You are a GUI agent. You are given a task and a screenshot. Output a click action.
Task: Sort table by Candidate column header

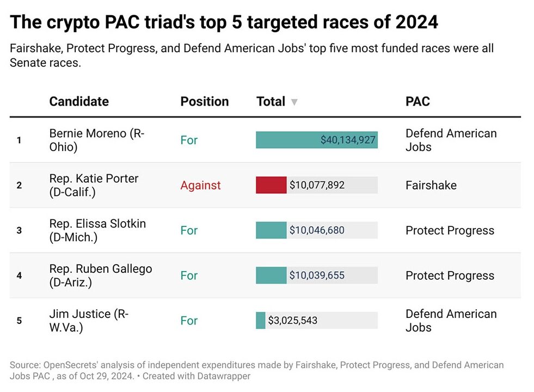click(x=79, y=102)
